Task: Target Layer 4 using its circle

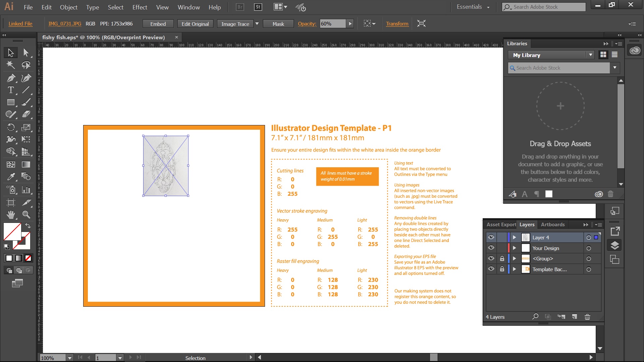Action: [589, 237]
